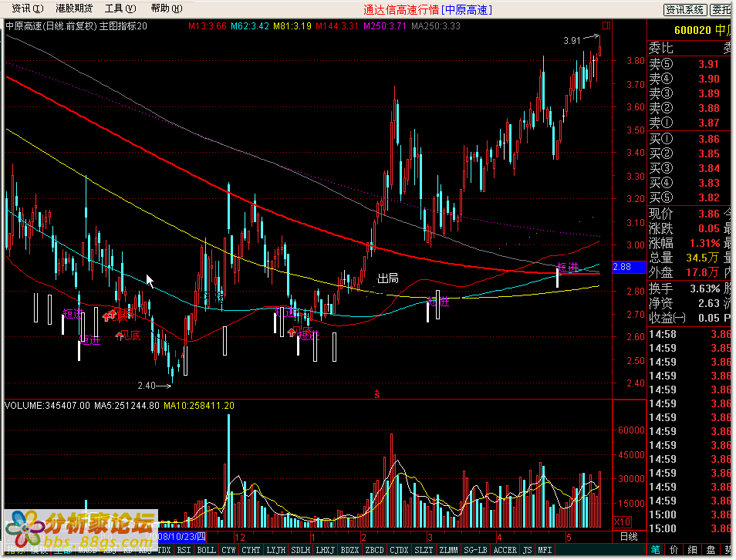Click the red S marker below chart
Screen dimensions: 736x560
377,394
